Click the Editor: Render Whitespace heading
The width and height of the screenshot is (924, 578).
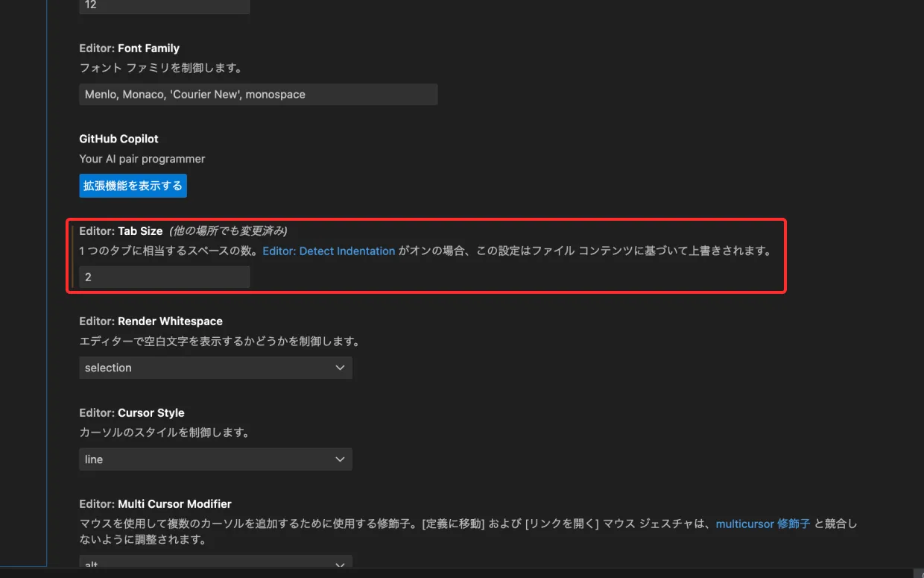click(151, 321)
